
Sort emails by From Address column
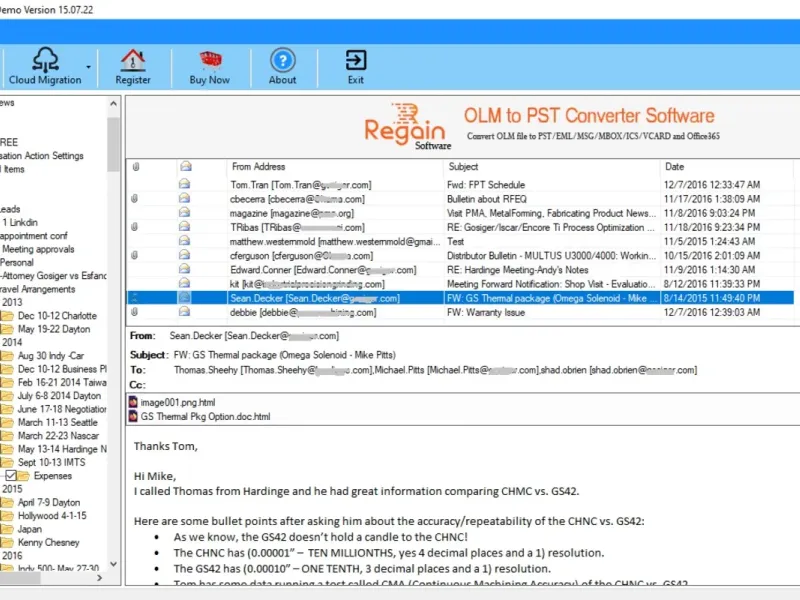[258, 166]
